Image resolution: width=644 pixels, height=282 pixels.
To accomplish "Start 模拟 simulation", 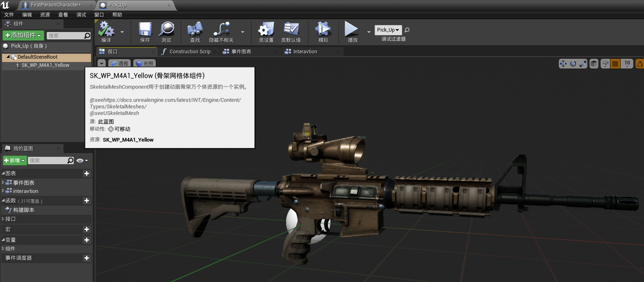I will (323, 32).
